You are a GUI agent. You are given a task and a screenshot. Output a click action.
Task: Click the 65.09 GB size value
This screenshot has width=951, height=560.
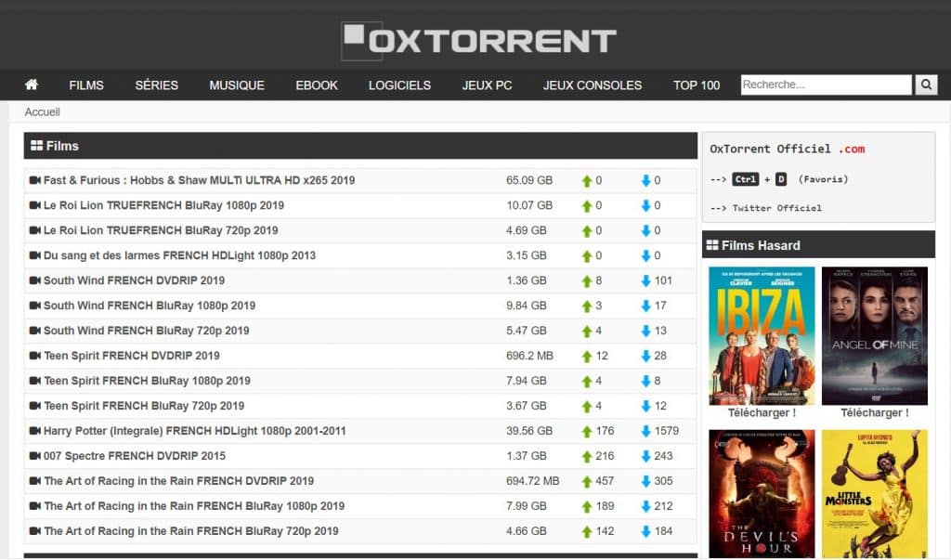pos(529,180)
